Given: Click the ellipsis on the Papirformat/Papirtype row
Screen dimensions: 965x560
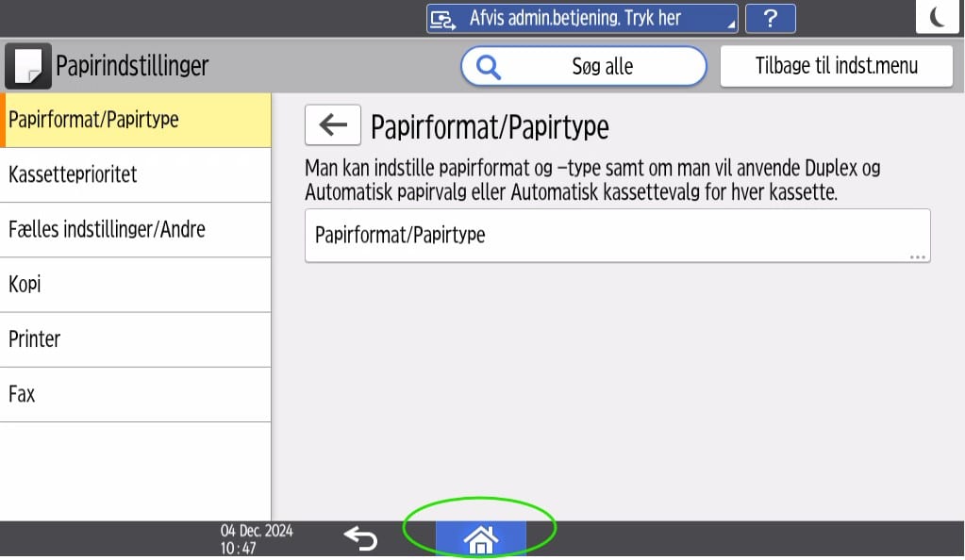Looking at the screenshot, I should (x=917, y=256).
